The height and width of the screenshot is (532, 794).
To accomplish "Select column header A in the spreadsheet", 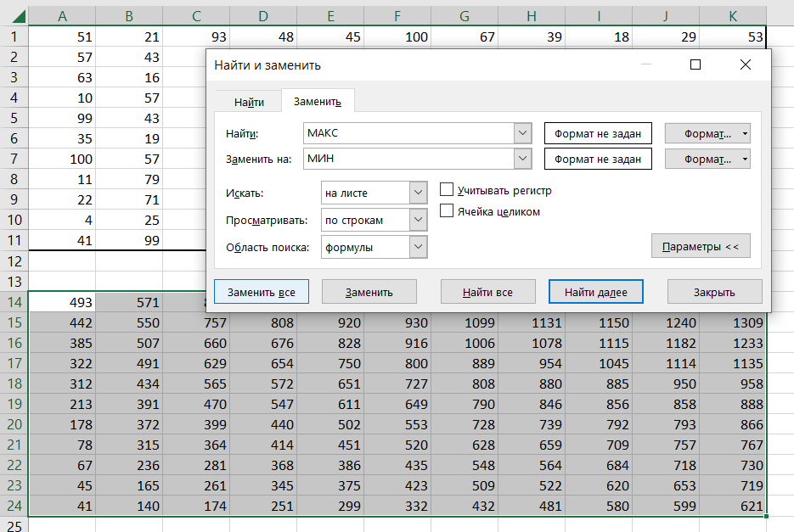I will point(62,15).
